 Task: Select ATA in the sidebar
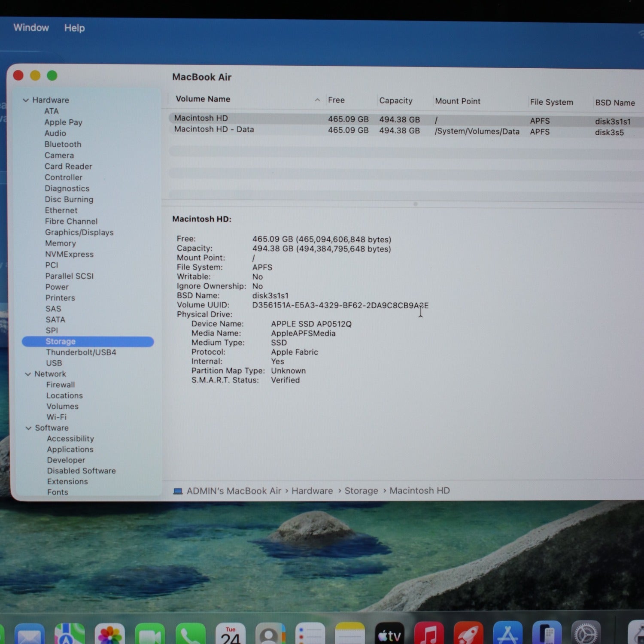52,111
